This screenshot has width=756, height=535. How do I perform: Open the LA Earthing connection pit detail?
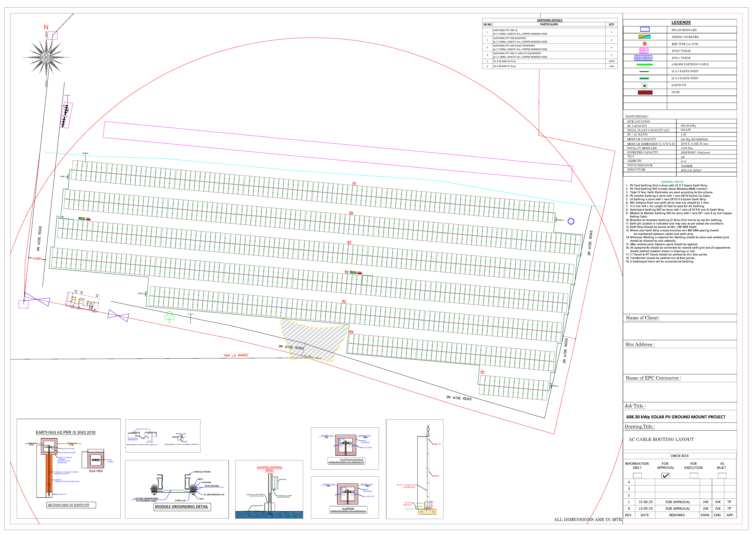click(345, 497)
